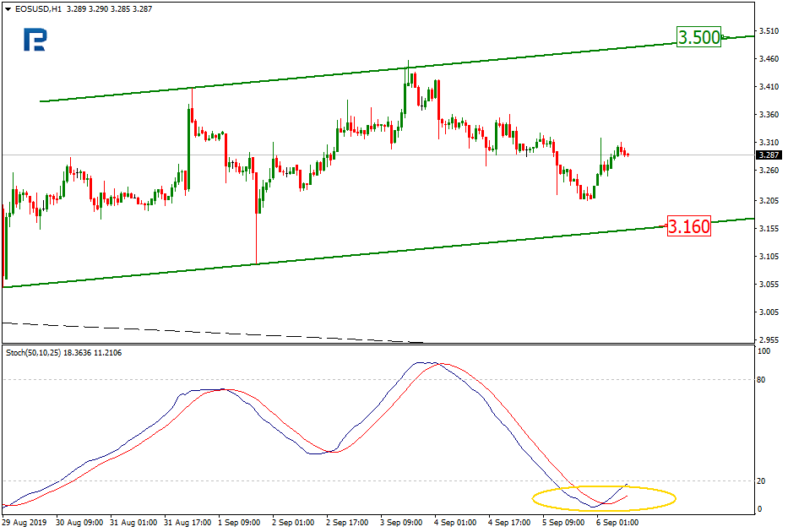The image size is (788, 532).
Task: Click the 3 Sep 09:00 time label
Action: [401, 523]
